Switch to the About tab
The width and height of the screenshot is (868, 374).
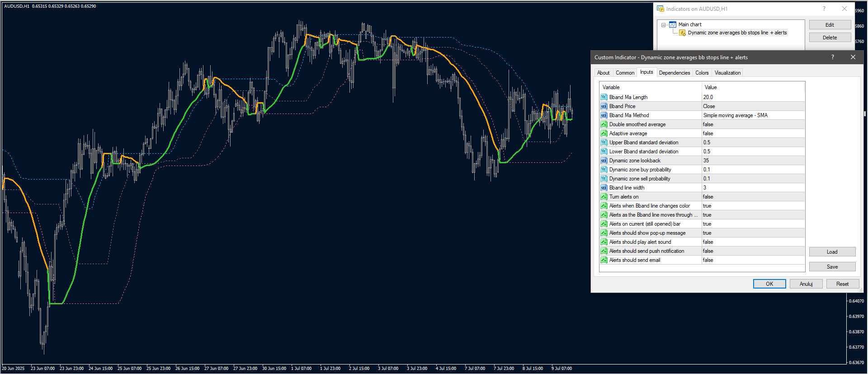(x=603, y=73)
